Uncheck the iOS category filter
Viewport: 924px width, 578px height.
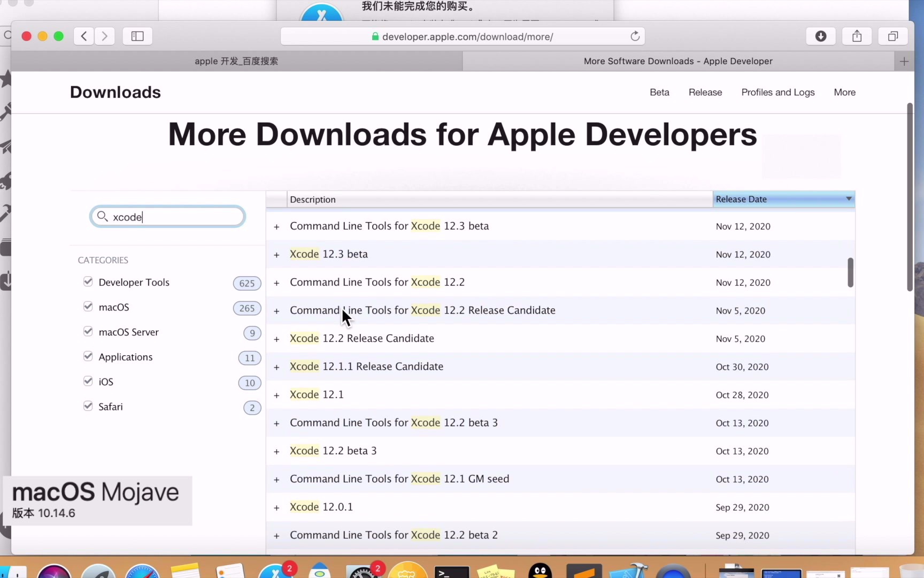(88, 381)
